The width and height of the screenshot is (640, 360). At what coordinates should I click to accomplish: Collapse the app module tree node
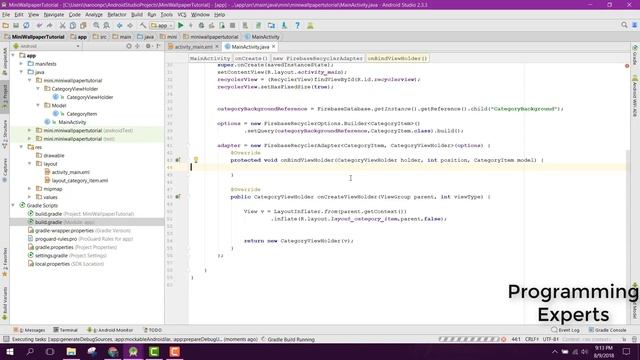click(x=13, y=56)
